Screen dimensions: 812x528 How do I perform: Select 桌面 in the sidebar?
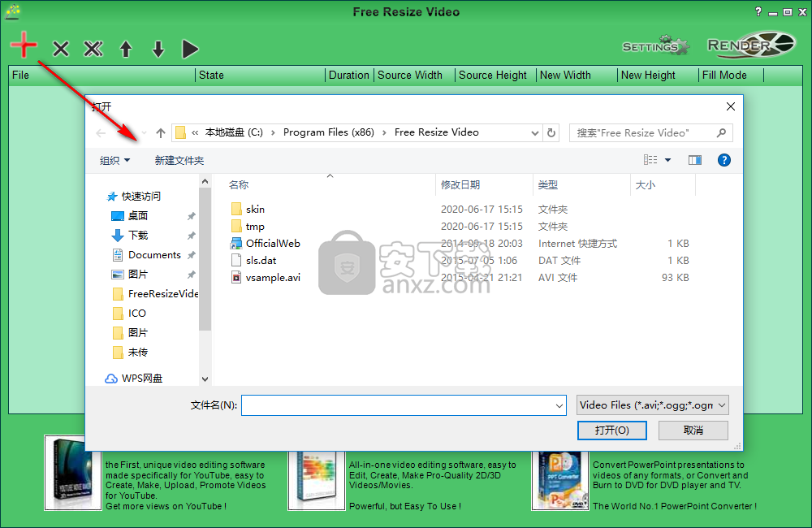[131, 215]
